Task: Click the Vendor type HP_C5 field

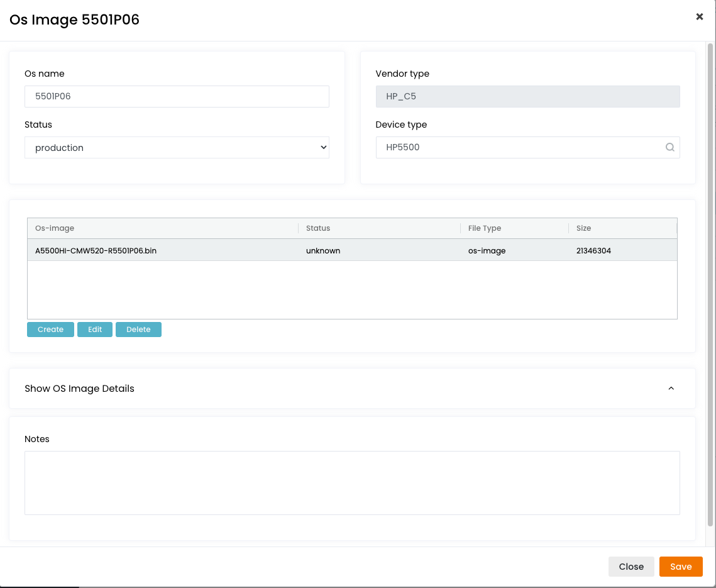Action: coord(527,96)
